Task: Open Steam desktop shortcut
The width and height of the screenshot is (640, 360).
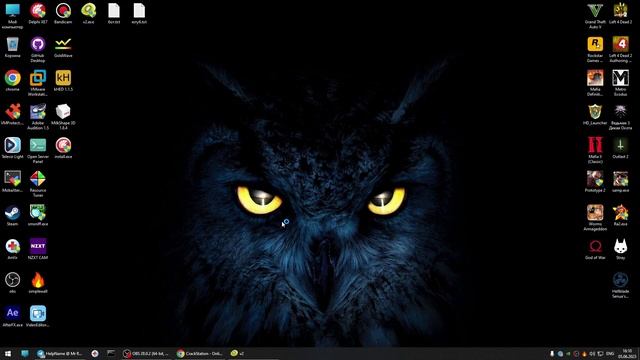Action: click(12, 215)
